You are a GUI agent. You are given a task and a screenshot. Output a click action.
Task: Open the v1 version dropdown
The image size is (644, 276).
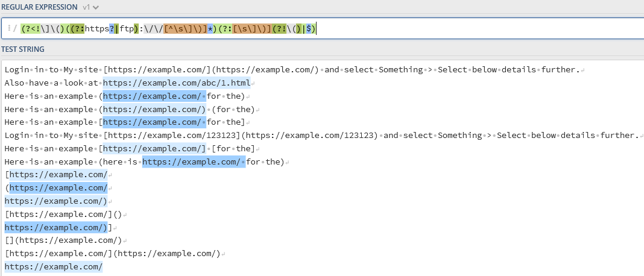click(91, 7)
